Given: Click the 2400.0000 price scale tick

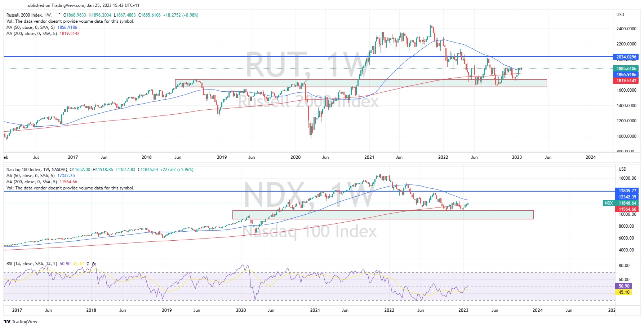Looking at the screenshot, I should click(626, 29).
